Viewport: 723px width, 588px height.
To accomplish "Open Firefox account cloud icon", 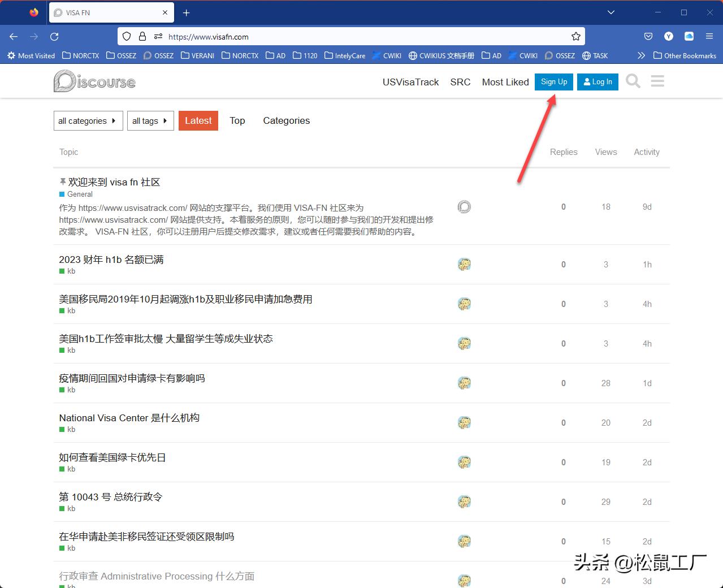I will (x=689, y=36).
